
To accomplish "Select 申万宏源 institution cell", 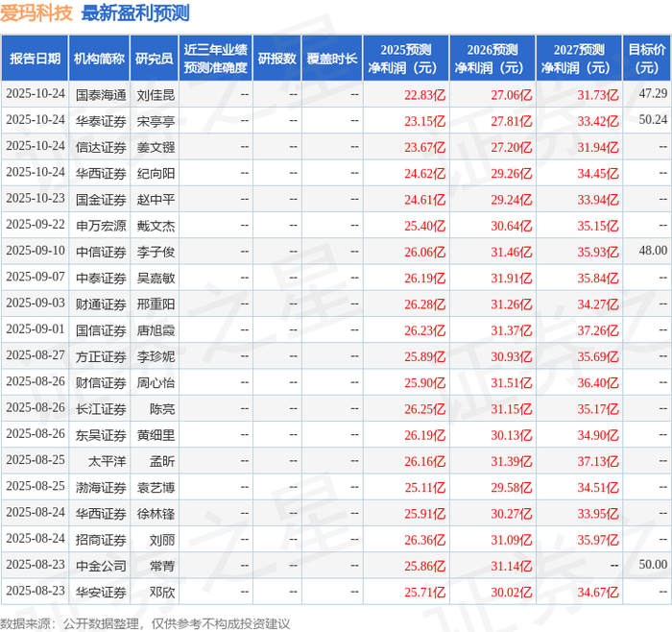I will [x=101, y=226].
